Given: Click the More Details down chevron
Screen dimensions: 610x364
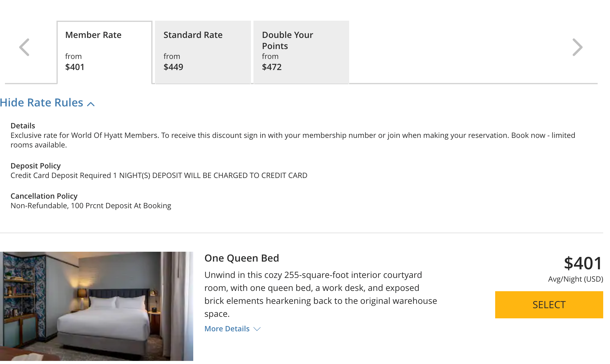Looking at the screenshot, I should (x=257, y=329).
